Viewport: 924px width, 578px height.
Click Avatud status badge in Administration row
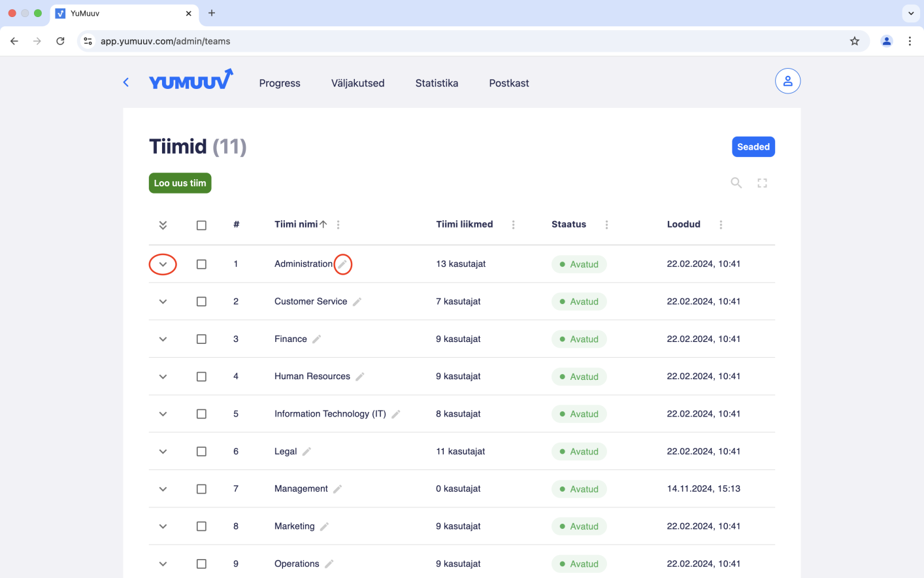tap(579, 264)
